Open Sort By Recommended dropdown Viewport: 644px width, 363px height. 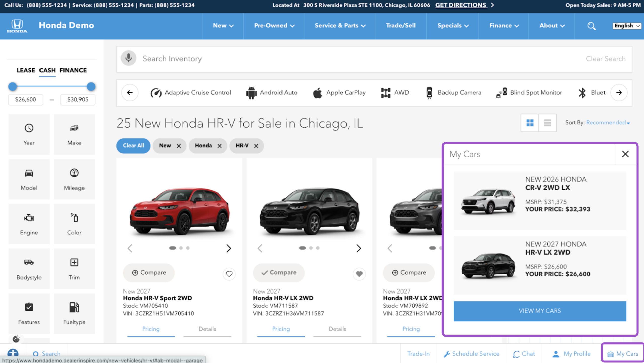(x=608, y=123)
